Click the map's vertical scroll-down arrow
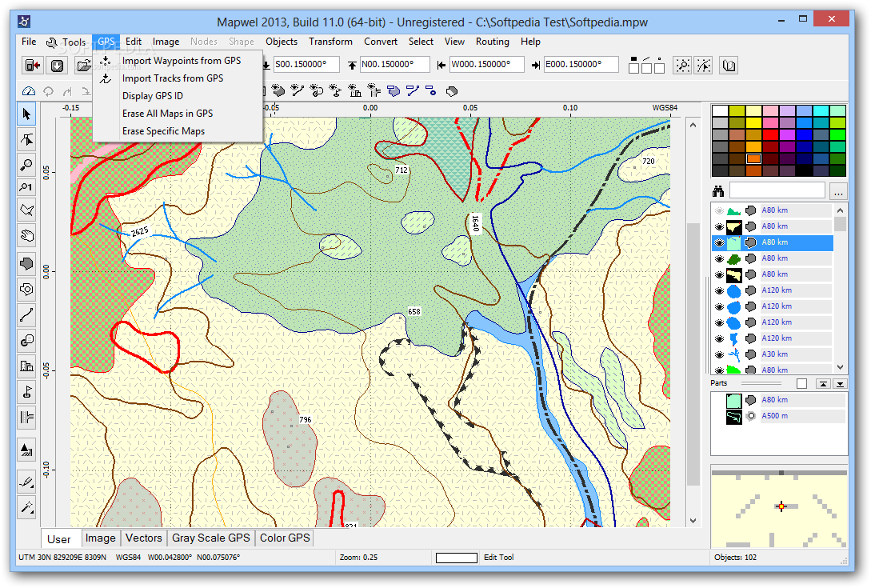The height and width of the screenshot is (588, 871). tap(693, 521)
